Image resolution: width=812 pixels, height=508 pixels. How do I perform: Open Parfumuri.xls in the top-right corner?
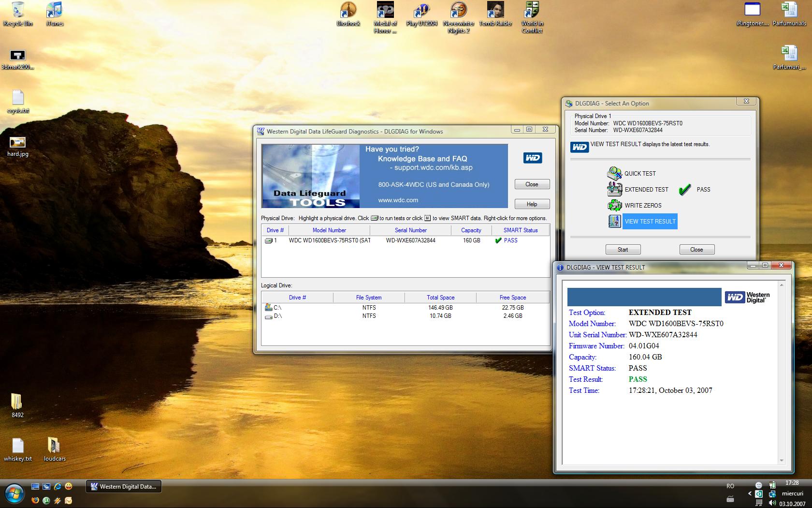789,14
